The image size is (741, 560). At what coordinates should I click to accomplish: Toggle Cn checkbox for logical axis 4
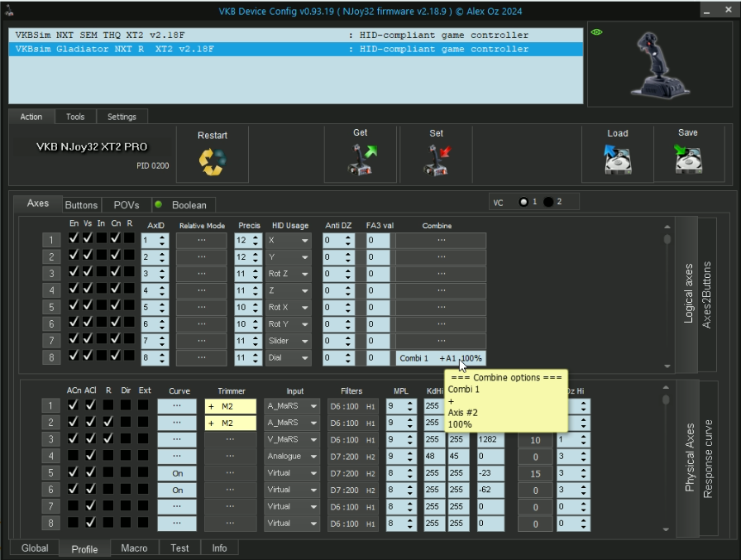click(115, 288)
